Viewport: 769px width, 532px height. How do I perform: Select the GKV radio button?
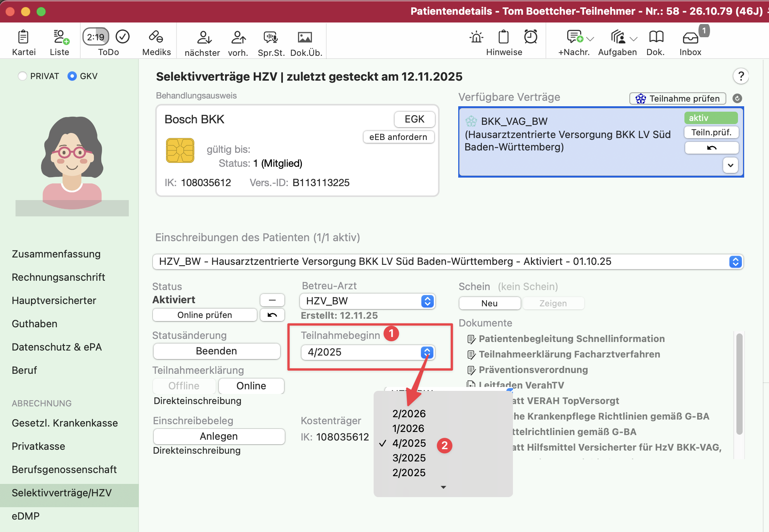[x=72, y=76]
